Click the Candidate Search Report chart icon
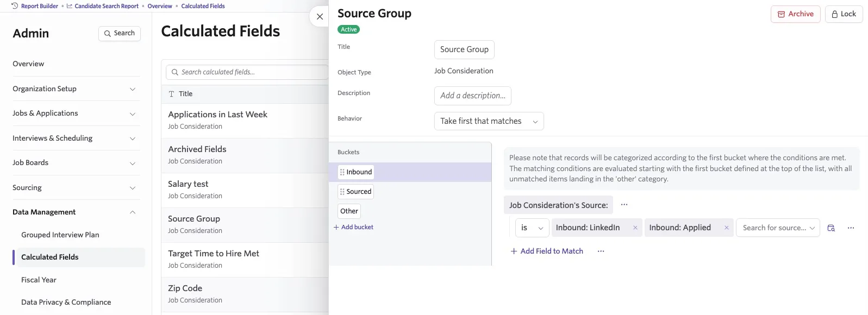868x315 pixels. pos(70,6)
